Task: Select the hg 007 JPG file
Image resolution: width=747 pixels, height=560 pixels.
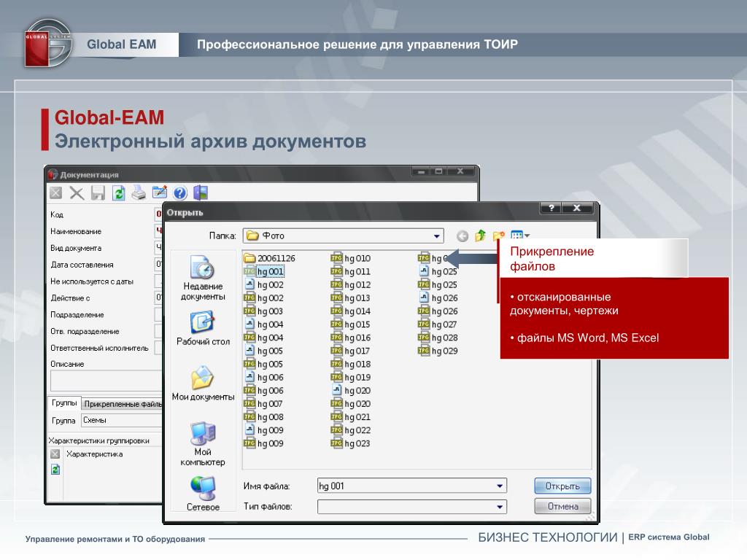Action: (x=263, y=404)
